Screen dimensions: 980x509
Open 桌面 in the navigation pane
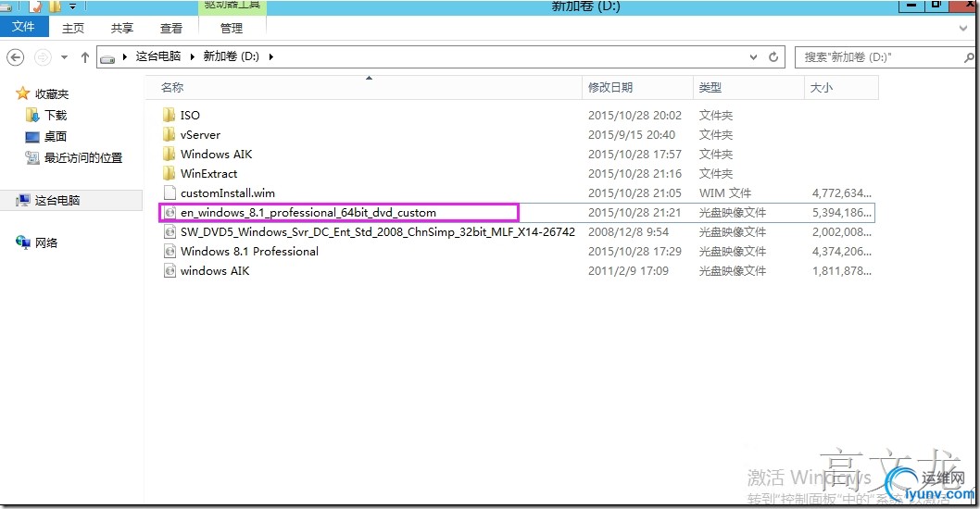[x=56, y=137]
